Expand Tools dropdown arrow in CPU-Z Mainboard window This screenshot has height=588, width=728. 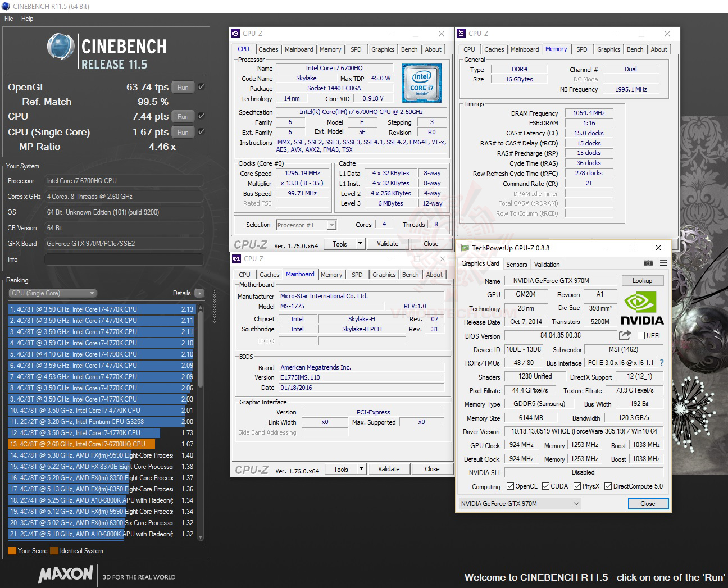point(361,469)
